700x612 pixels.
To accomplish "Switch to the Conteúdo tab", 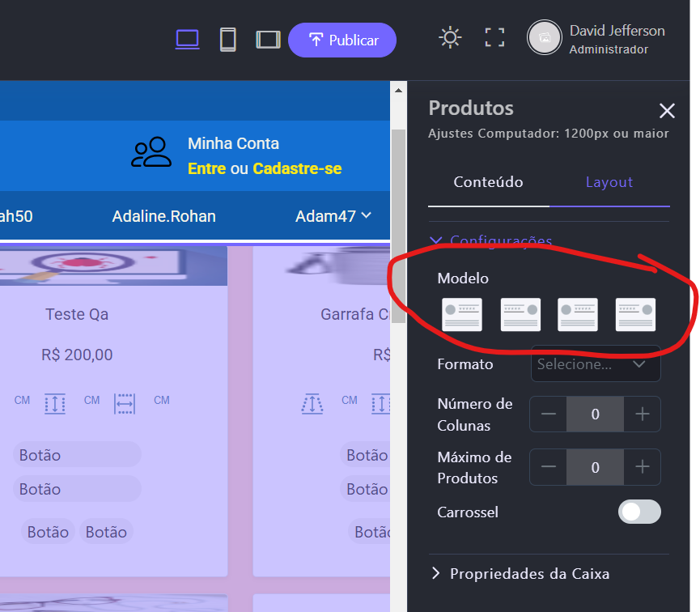I will point(488,182).
